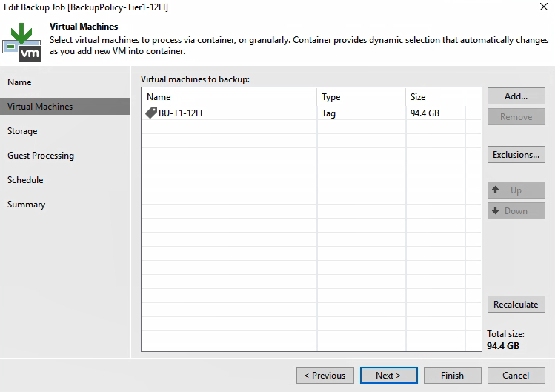Click the Add... button
This screenshot has width=555, height=392.
pyautogui.click(x=516, y=96)
